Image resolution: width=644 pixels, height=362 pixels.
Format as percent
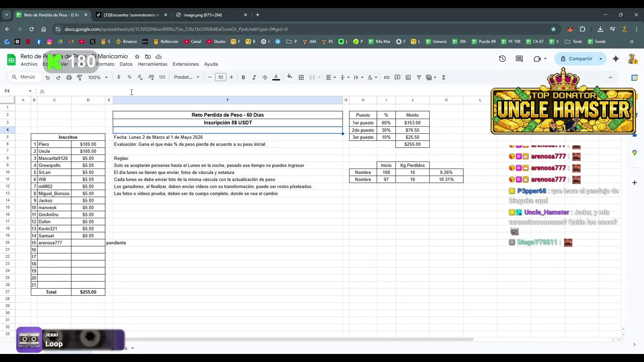(129, 77)
